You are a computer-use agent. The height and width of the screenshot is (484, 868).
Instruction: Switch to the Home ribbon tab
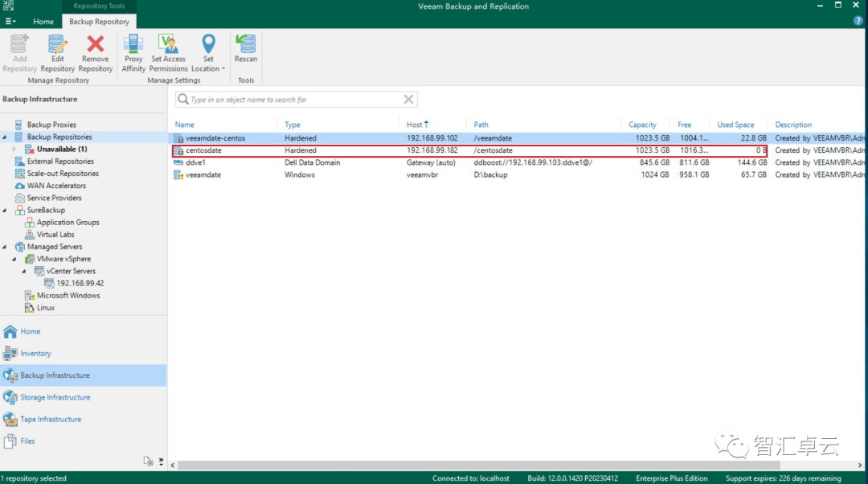pos(43,22)
